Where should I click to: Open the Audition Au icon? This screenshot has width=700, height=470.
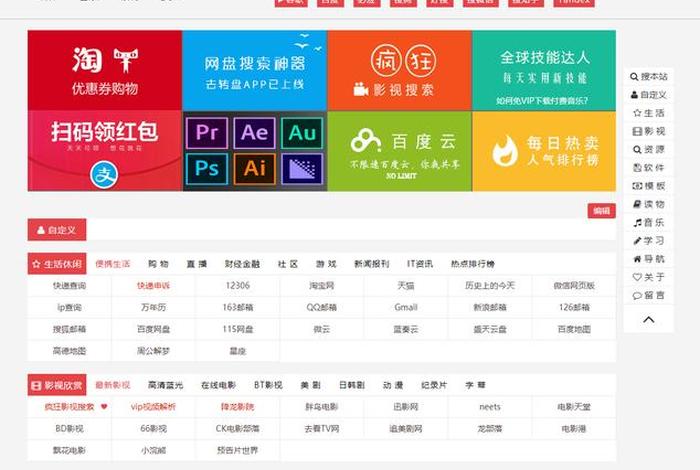(x=302, y=133)
